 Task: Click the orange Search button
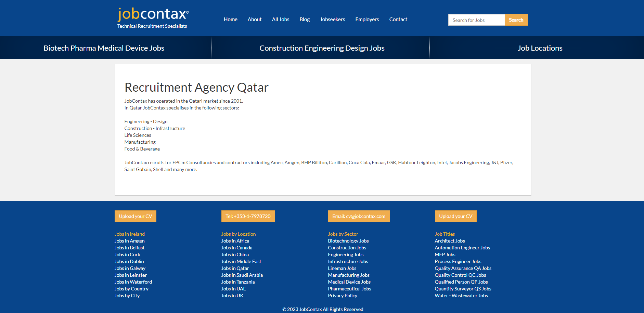[x=516, y=20]
